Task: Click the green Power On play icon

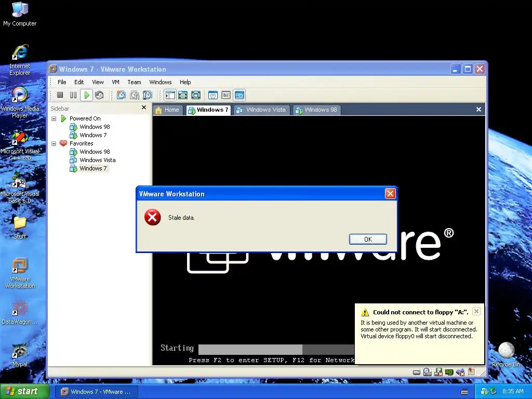Action: 87,96
